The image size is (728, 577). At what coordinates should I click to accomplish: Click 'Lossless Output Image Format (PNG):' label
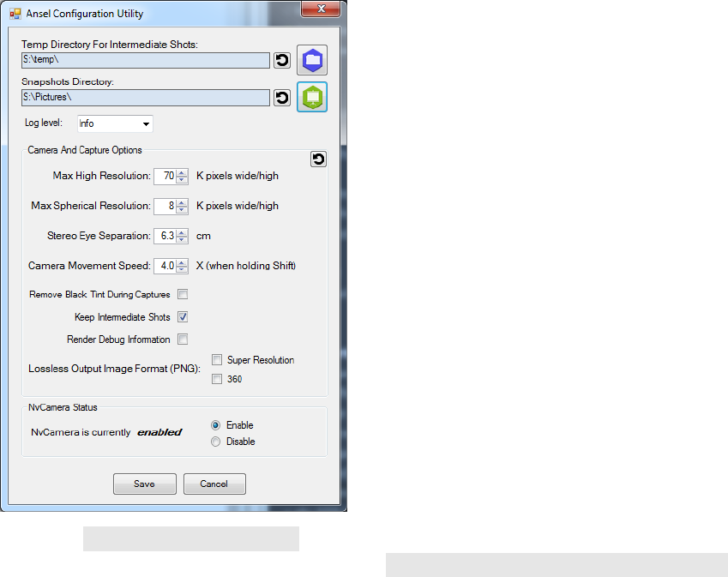pos(114,369)
